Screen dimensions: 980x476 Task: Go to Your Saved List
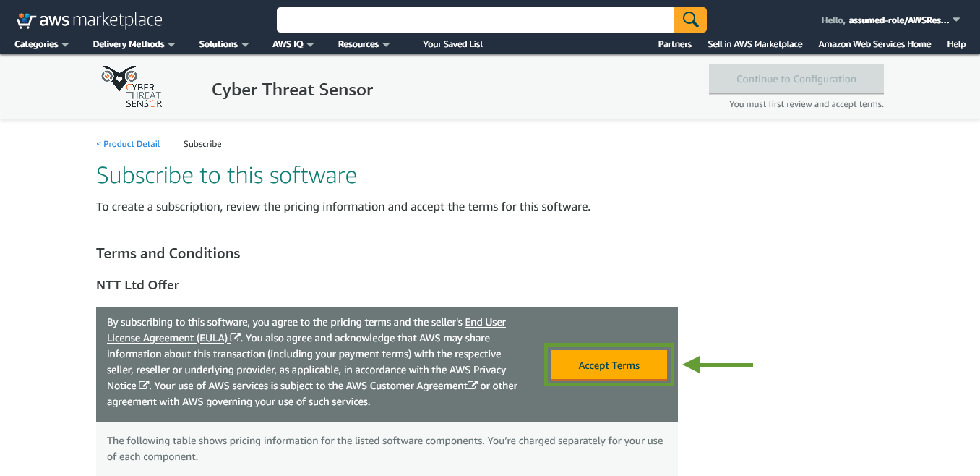click(453, 44)
